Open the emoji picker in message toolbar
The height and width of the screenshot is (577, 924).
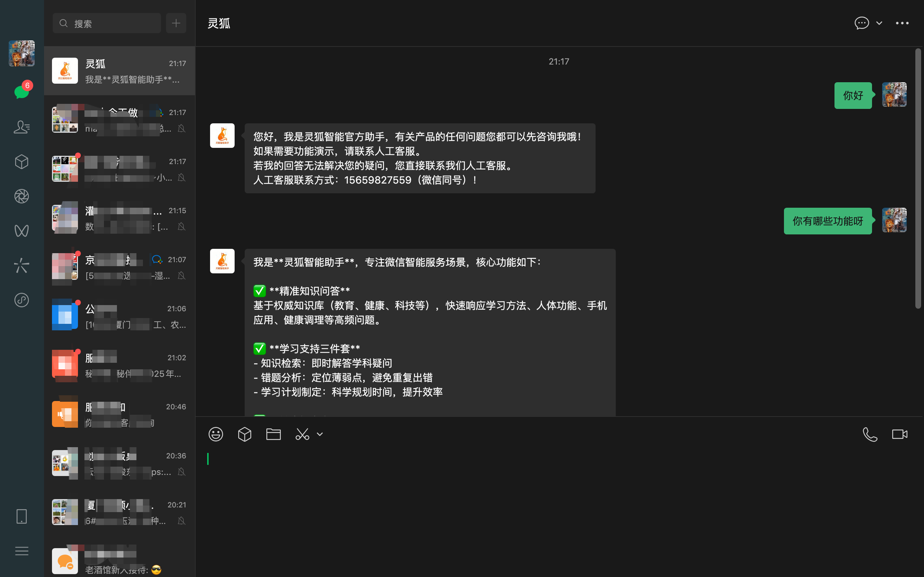pyautogui.click(x=216, y=434)
